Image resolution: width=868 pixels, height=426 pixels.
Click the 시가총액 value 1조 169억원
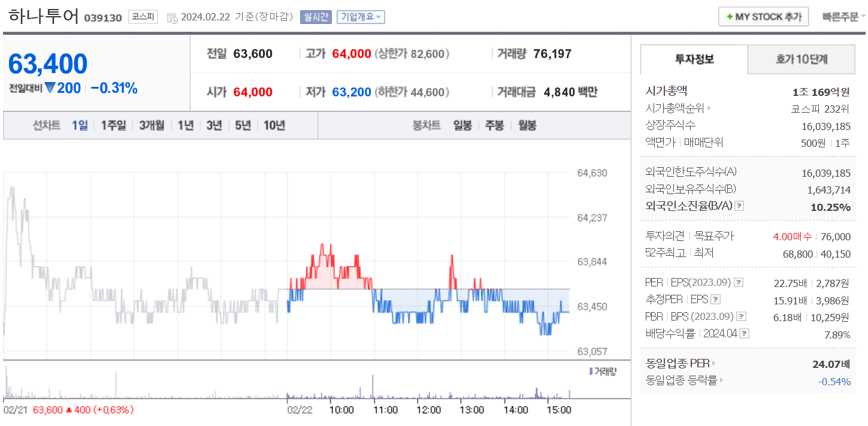click(x=821, y=92)
